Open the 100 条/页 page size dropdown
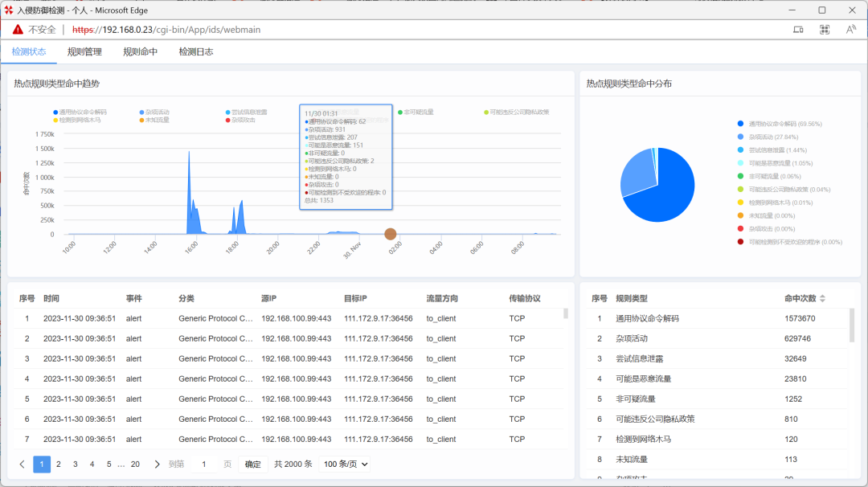 pyautogui.click(x=345, y=464)
